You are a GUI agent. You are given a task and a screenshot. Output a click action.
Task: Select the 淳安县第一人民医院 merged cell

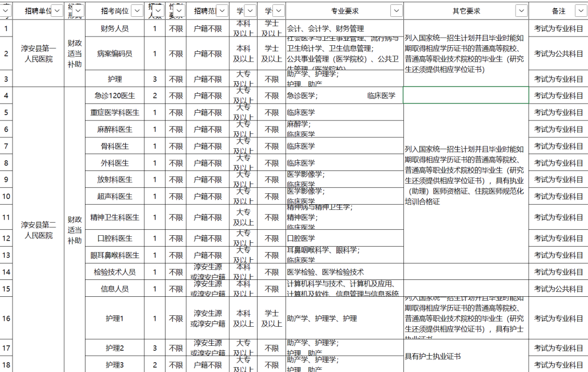click(38, 53)
